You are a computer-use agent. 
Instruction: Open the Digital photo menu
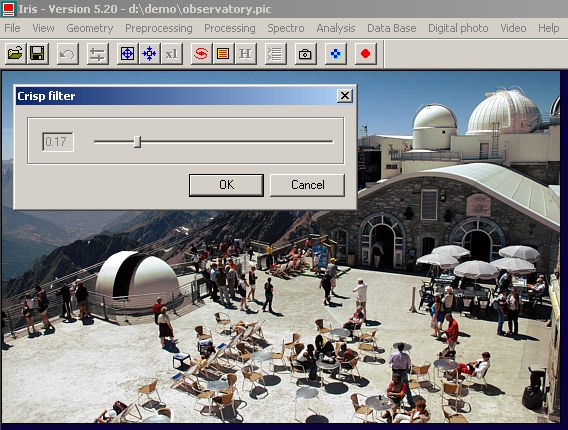[x=458, y=28]
